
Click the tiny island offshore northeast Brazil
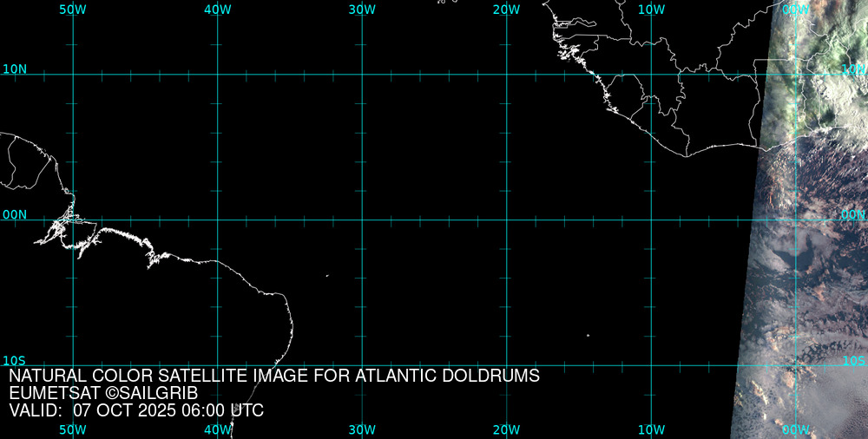(327, 276)
